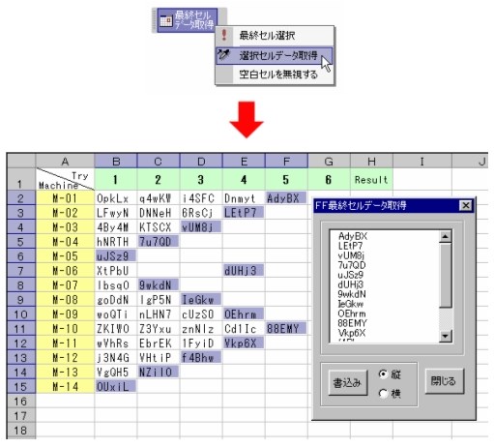Click the cell containing M-07

[65, 285]
